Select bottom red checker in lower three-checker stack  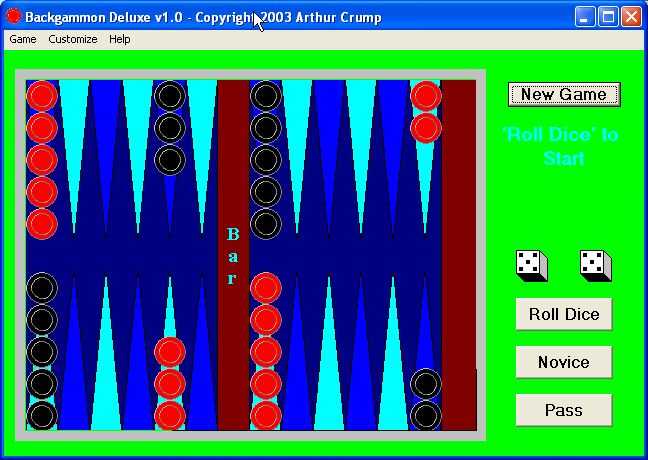pyautogui.click(x=170, y=416)
